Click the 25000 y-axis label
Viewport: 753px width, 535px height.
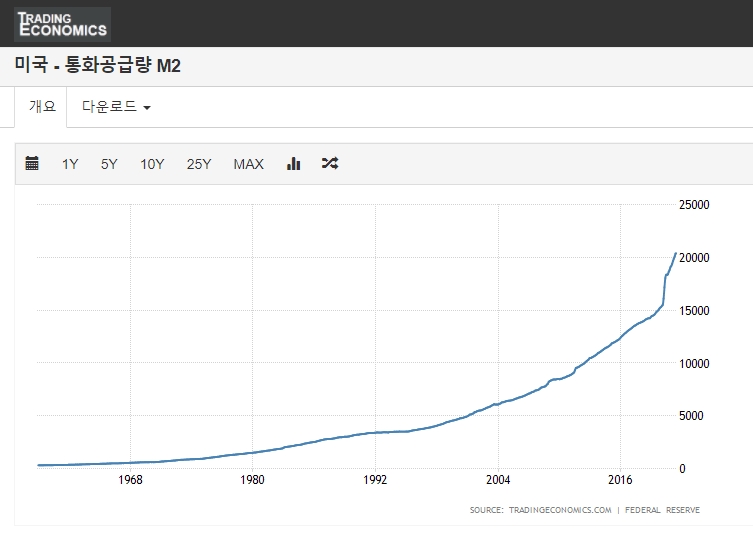pyautogui.click(x=694, y=205)
